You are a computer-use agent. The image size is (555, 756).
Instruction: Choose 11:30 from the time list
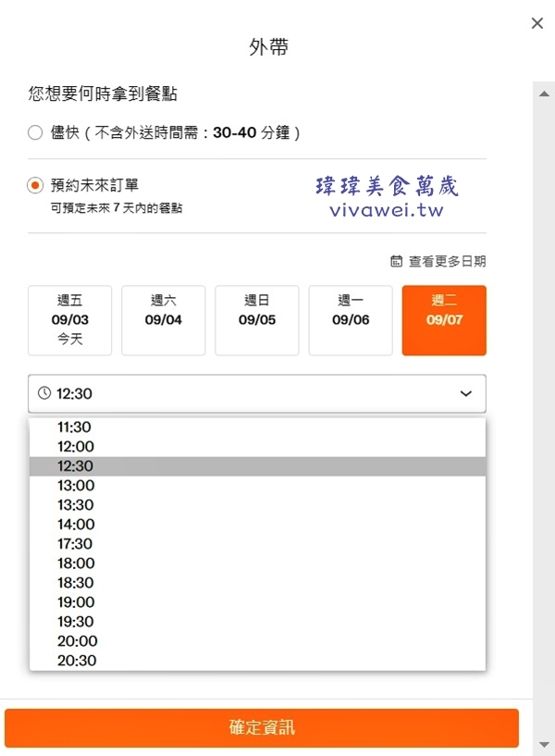coord(75,428)
